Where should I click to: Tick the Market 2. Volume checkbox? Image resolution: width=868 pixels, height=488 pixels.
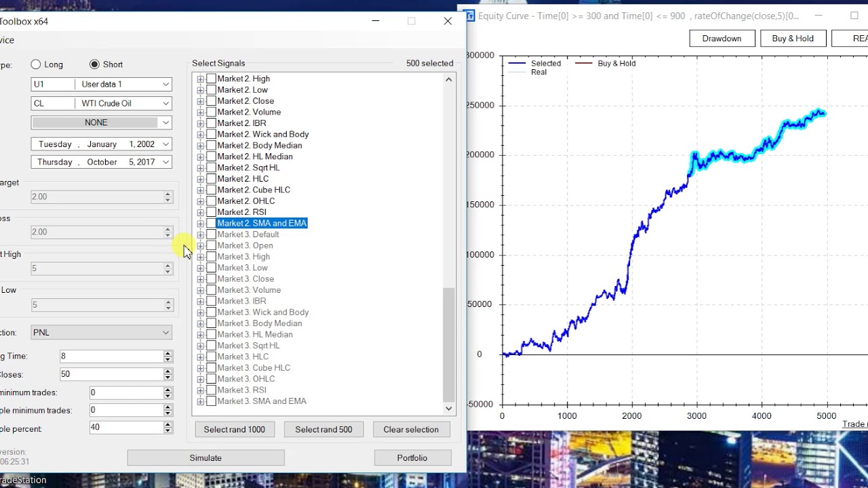tap(212, 113)
